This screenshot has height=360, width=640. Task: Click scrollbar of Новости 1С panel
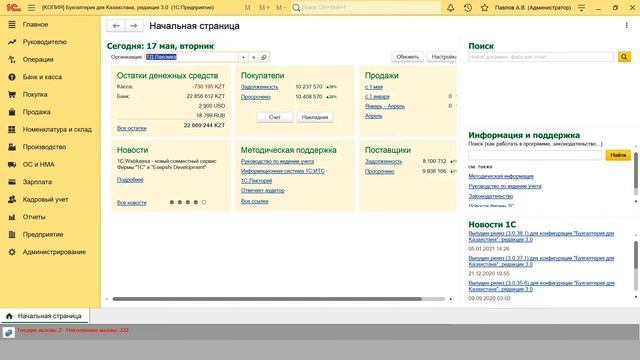pyautogui.click(x=636, y=255)
